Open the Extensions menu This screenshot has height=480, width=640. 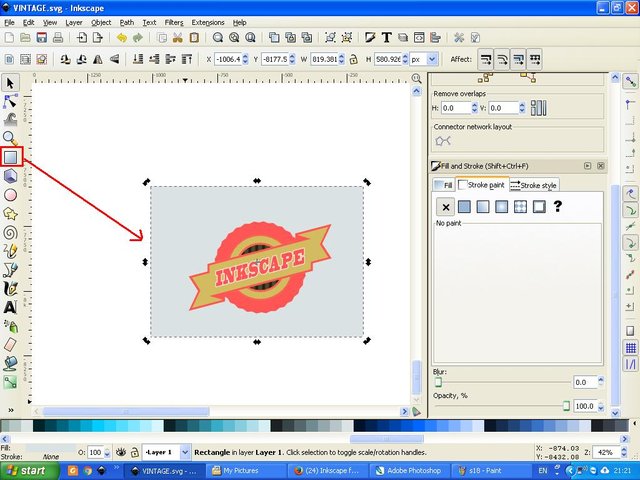tap(208, 23)
